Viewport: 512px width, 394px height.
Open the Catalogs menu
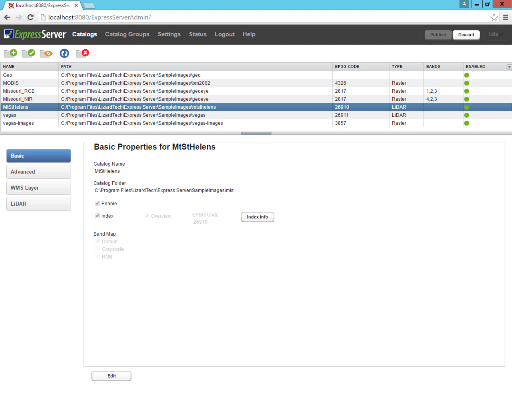pyautogui.click(x=85, y=34)
